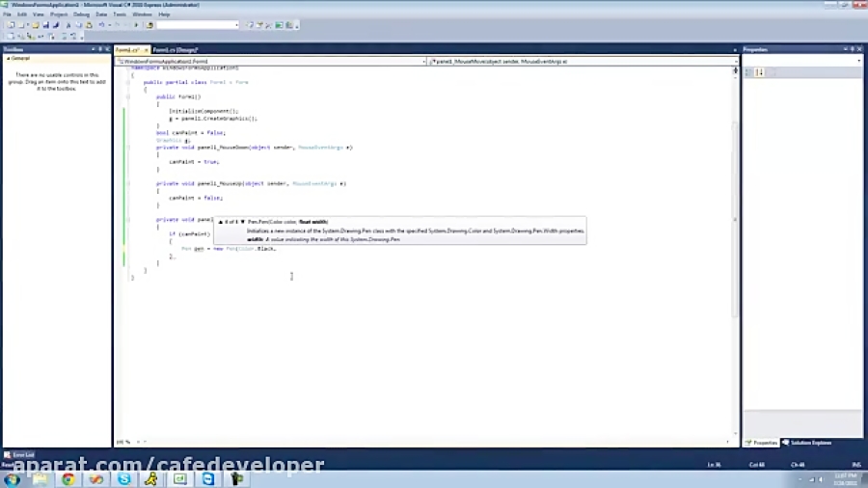The width and height of the screenshot is (868, 488).
Task: Collapse the panel1_MouseDown method outlining marker
Action: [128, 148]
